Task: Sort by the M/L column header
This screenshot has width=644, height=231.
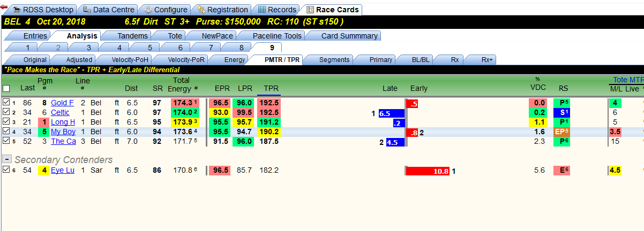Action: (x=617, y=88)
